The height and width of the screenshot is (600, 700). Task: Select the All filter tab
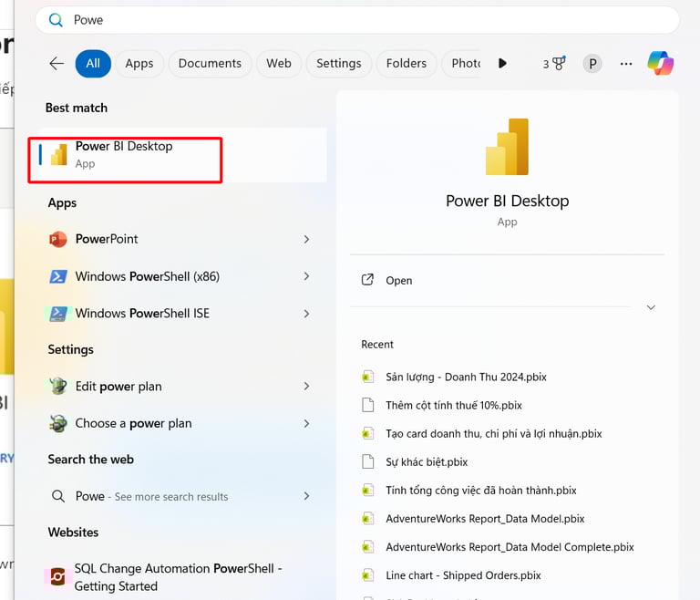click(93, 64)
